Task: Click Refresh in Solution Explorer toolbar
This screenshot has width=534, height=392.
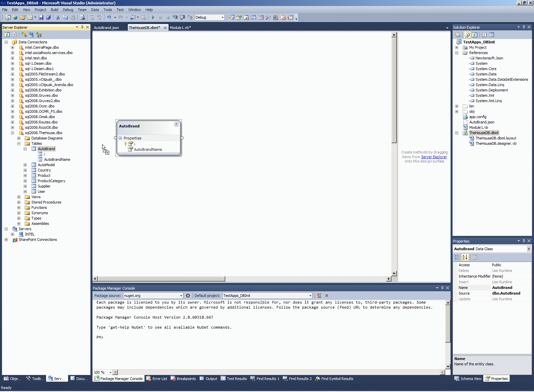Action: pyautogui.click(x=475, y=35)
